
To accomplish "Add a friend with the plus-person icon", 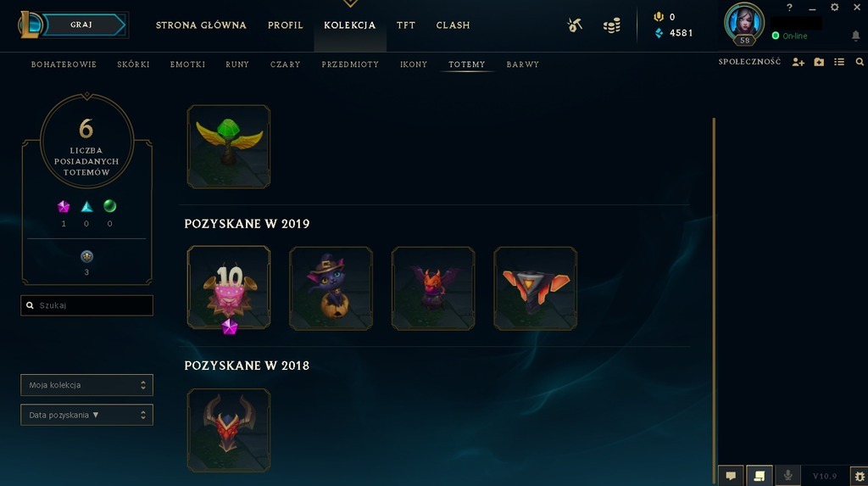I will coord(798,62).
